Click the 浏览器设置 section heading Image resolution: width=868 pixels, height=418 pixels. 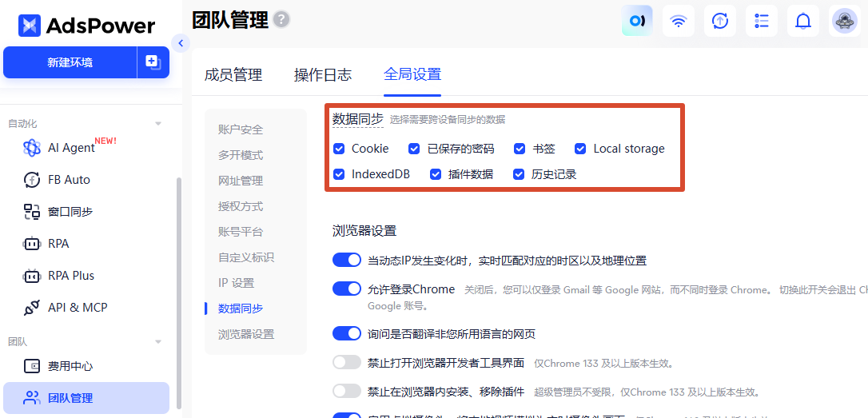pyautogui.click(x=364, y=231)
